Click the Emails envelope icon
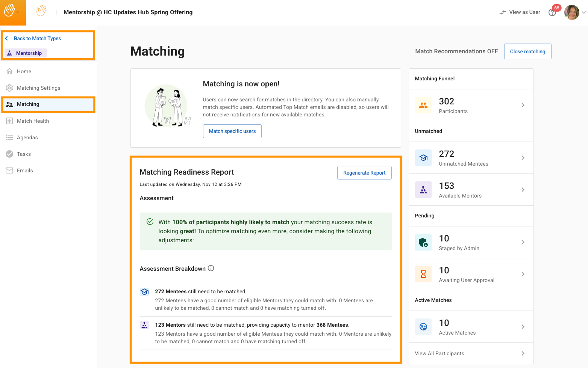 [9, 170]
